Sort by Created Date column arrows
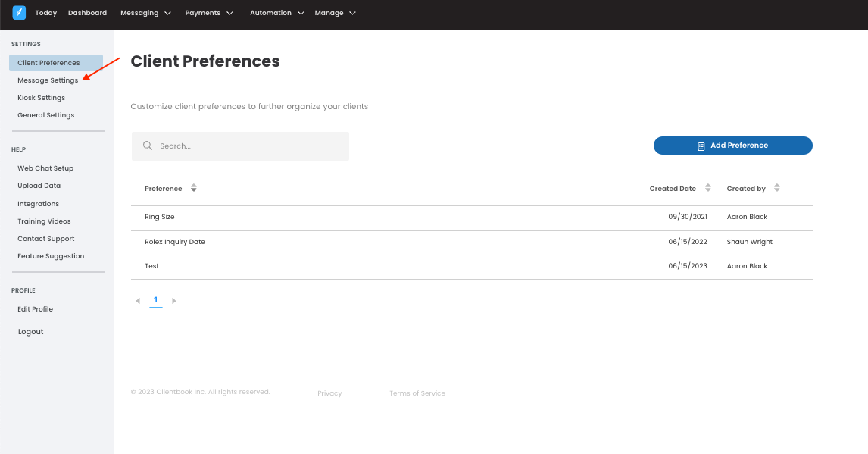The width and height of the screenshot is (868, 454). tap(708, 188)
